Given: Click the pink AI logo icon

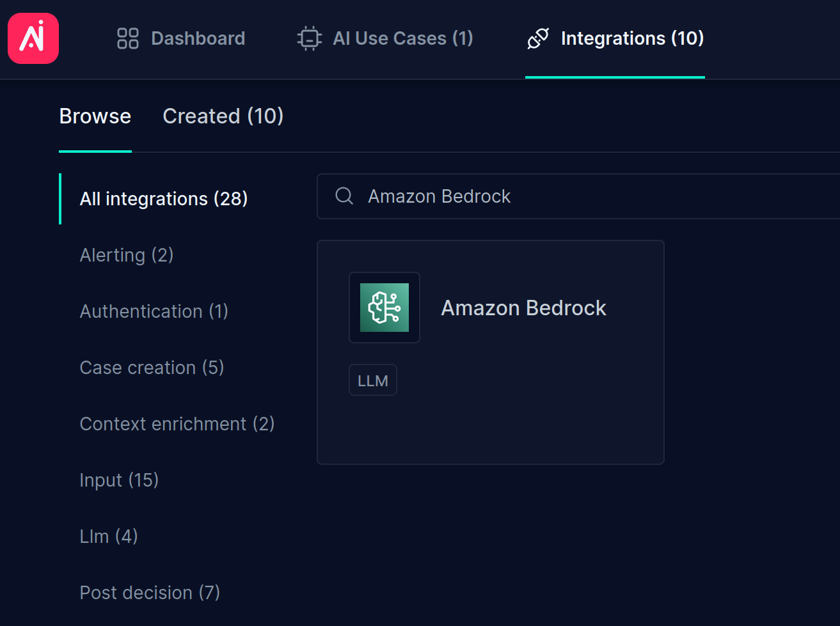Looking at the screenshot, I should 33,38.
